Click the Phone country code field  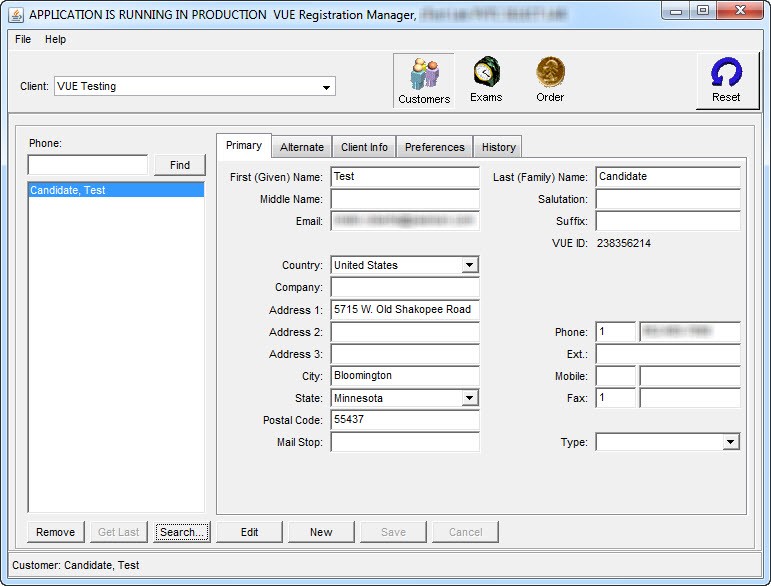point(616,331)
